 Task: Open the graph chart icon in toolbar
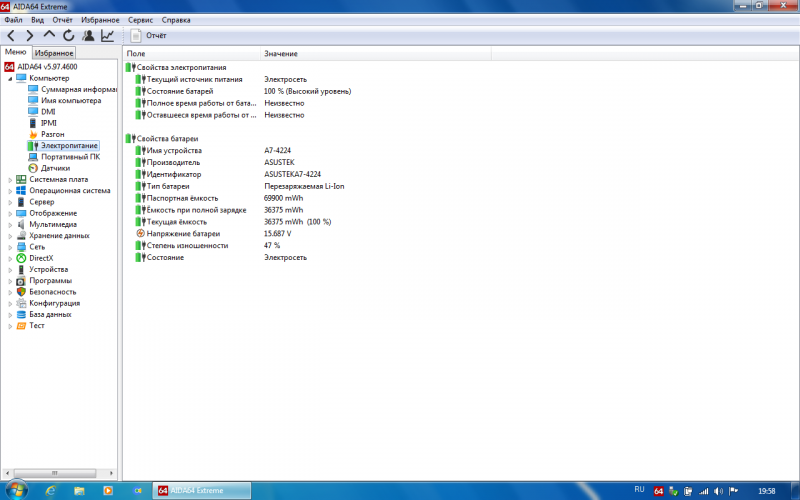107,35
